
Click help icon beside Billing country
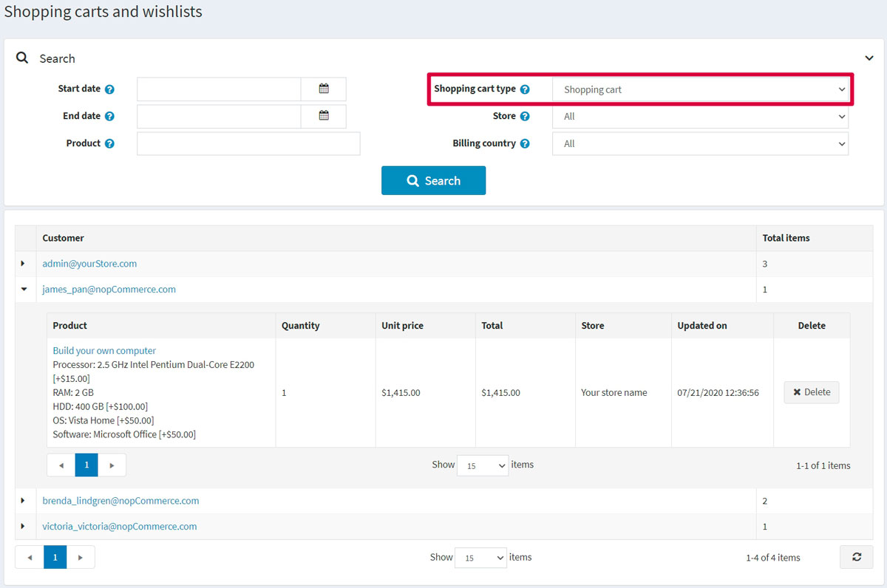click(x=525, y=144)
